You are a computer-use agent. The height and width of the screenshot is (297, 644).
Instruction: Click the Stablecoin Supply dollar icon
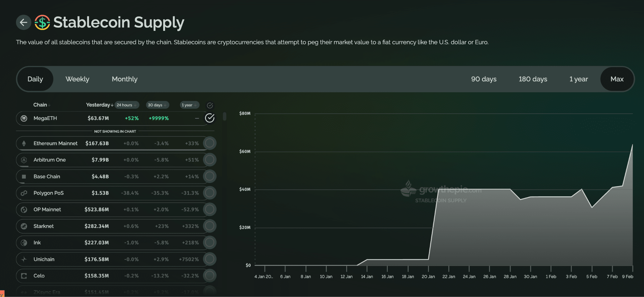tap(42, 22)
